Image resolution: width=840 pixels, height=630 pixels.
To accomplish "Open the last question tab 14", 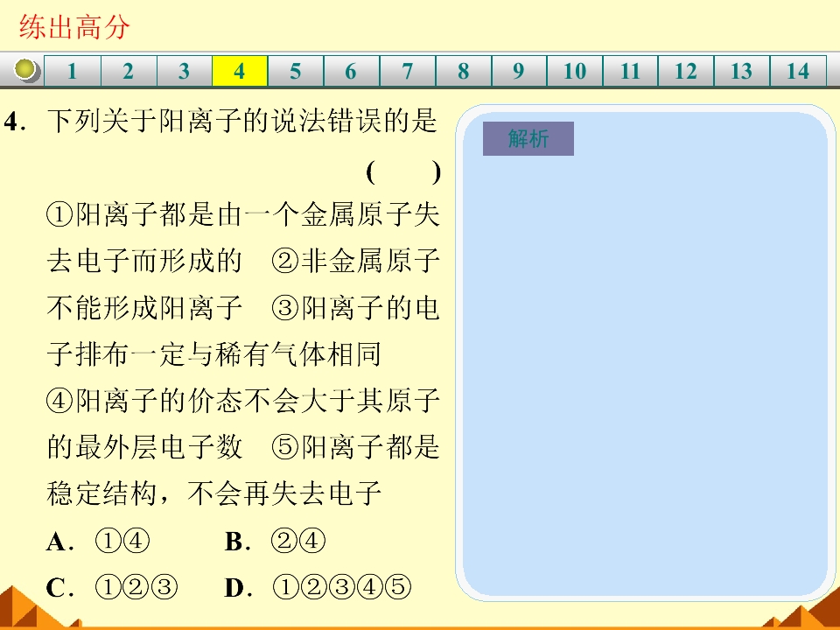I will (798, 72).
